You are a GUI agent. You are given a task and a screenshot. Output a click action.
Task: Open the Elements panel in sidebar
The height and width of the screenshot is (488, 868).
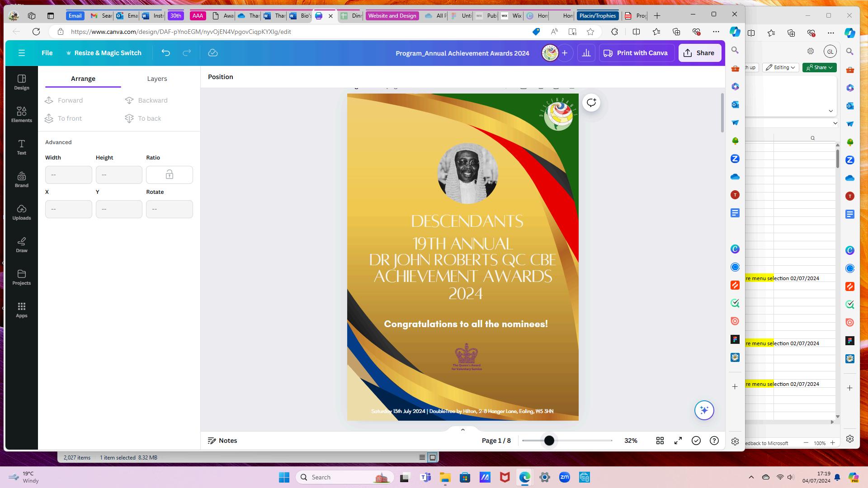coord(21,114)
